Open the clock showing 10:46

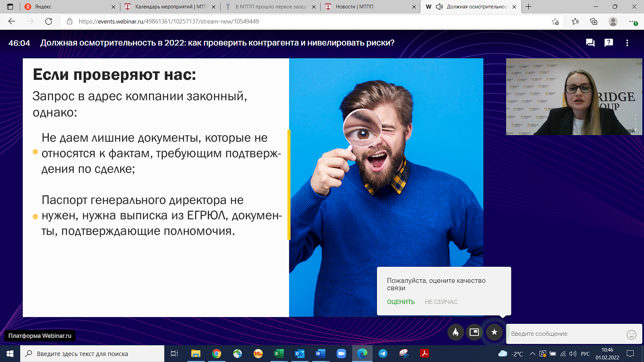point(607,354)
